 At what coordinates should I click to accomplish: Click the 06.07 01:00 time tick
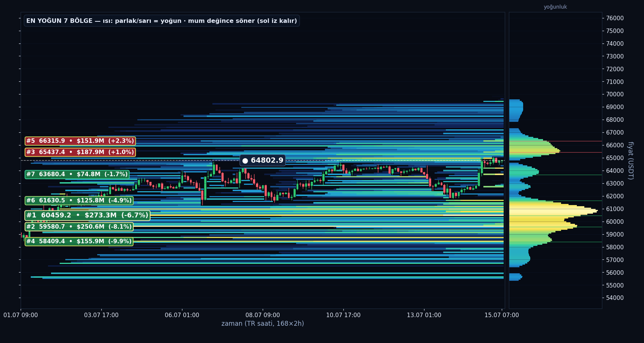182,315
